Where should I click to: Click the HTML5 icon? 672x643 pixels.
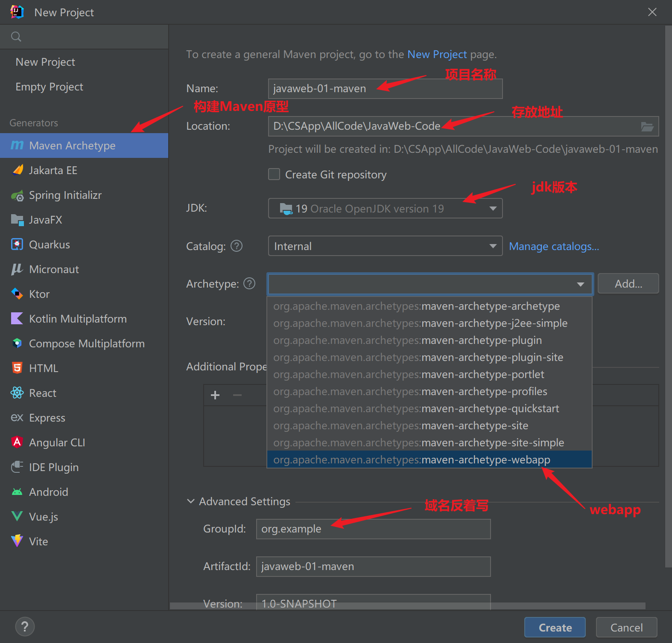tap(17, 368)
